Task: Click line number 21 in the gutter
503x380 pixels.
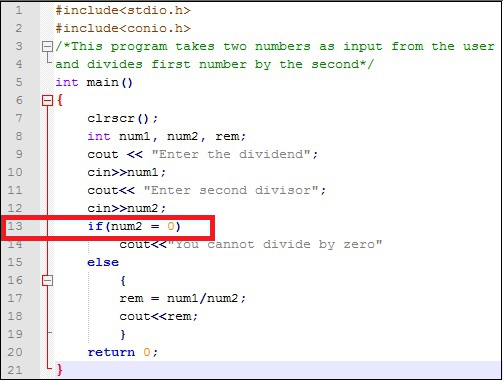Action: (15, 370)
